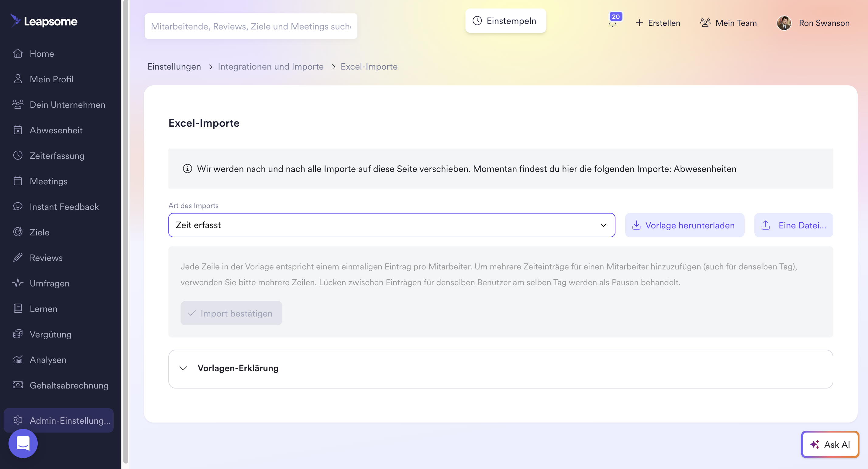This screenshot has height=469, width=868.
Task: Open Dein Unternehmen in sidebar
Action: [x=59, y=104]
